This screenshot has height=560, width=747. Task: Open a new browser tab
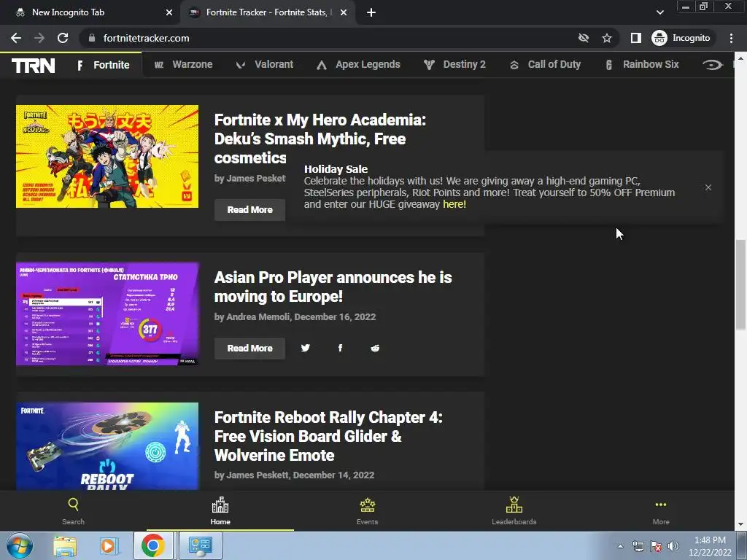pos(371,13)
